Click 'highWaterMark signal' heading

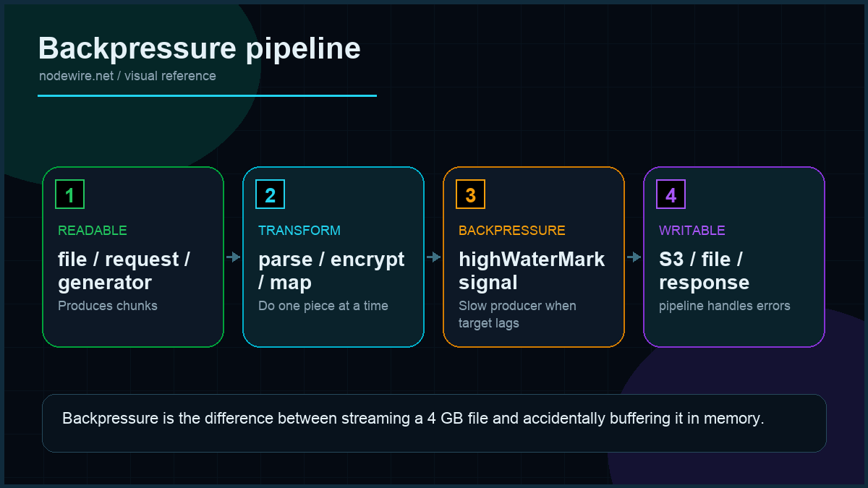point(532,270)
